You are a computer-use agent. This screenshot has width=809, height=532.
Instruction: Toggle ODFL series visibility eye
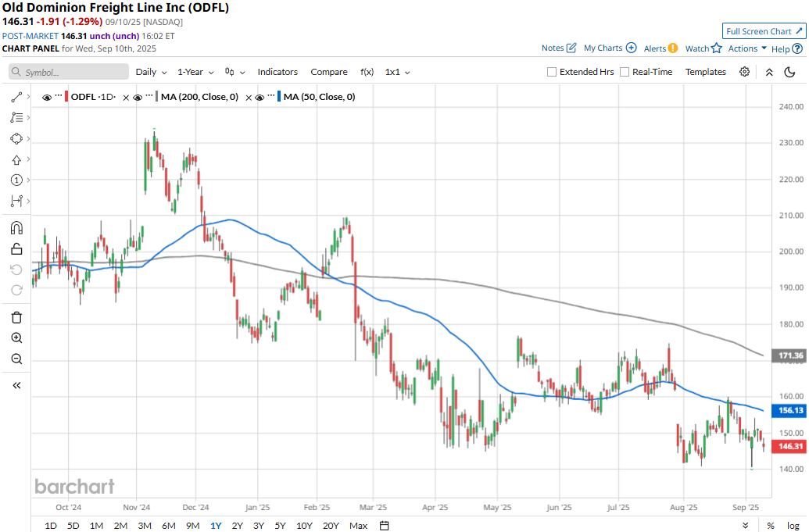coord(46,97)
